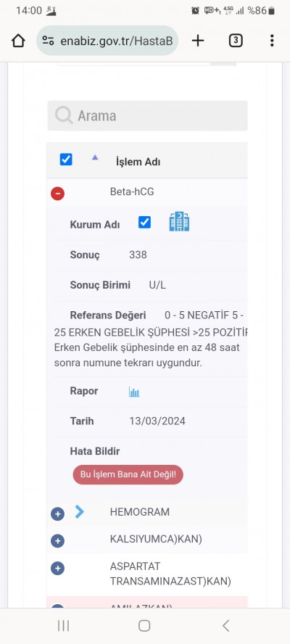Image resolution: width=290 pixels, height=644 pixels.
Task: Click the hospital building icon
Action: click(x=180, y=222)
